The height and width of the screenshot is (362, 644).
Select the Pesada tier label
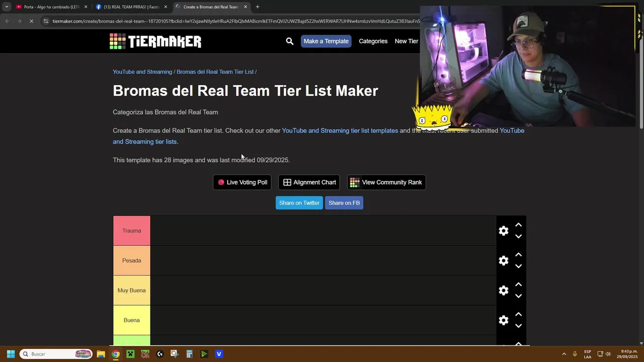132,260
